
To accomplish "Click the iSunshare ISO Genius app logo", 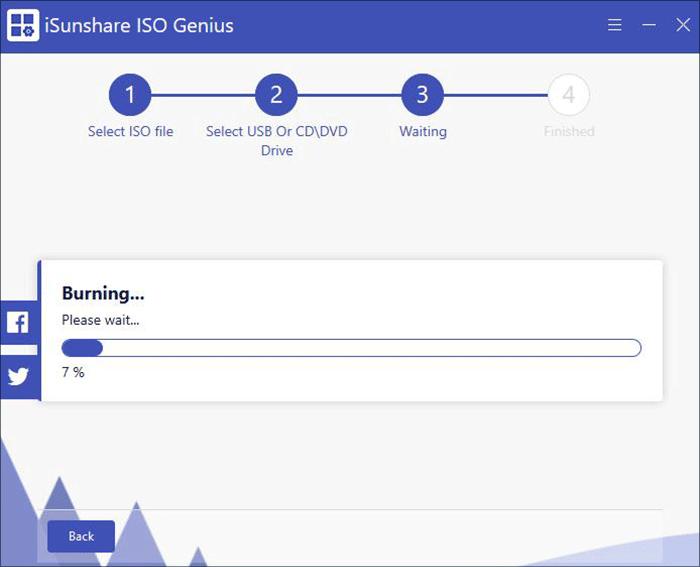I will [x=23, y=25].
